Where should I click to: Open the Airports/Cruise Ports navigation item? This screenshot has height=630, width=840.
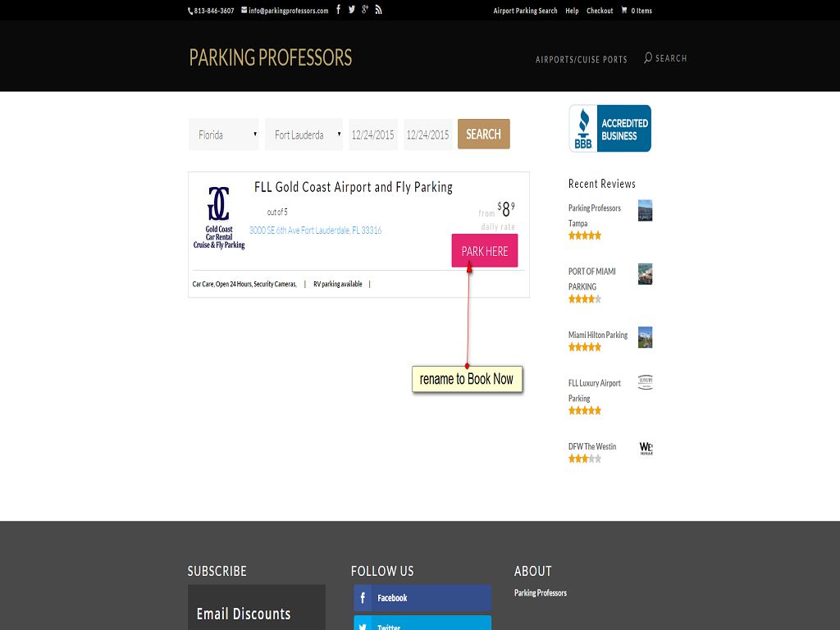tap(582, 59)
